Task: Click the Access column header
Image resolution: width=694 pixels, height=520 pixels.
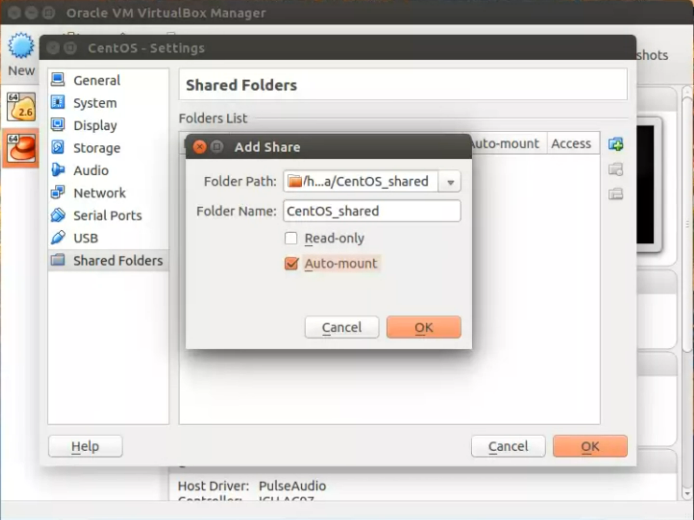Action: coord(571,143)
